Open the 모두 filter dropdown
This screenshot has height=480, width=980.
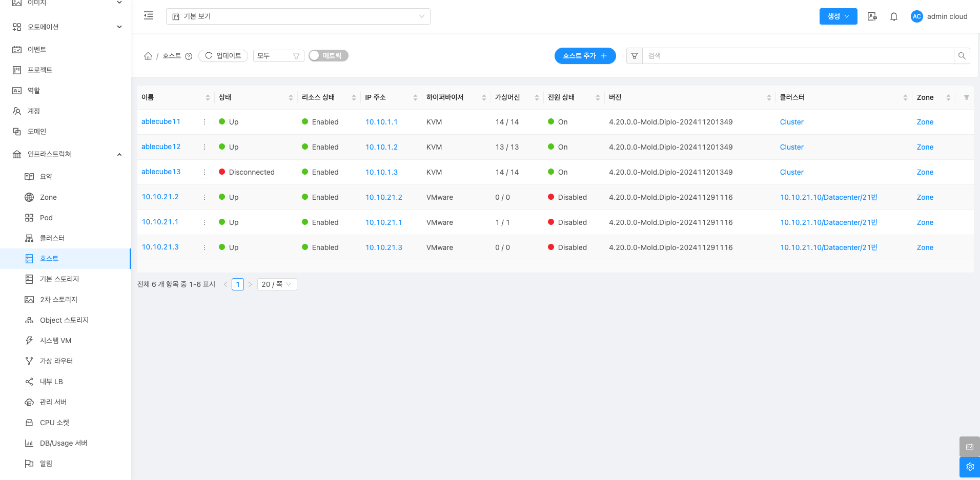click(278, 56)
